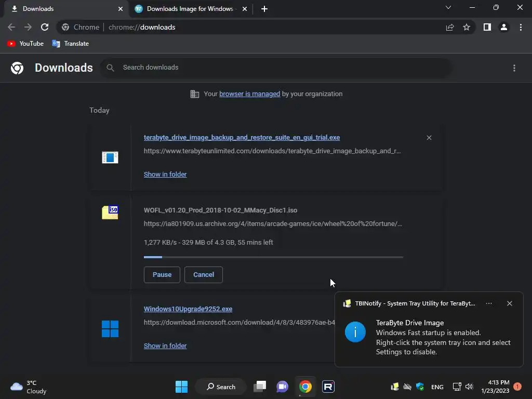532x399 pixels.
Task: Click the archive.org source URL text
Action: pos(273,224)
